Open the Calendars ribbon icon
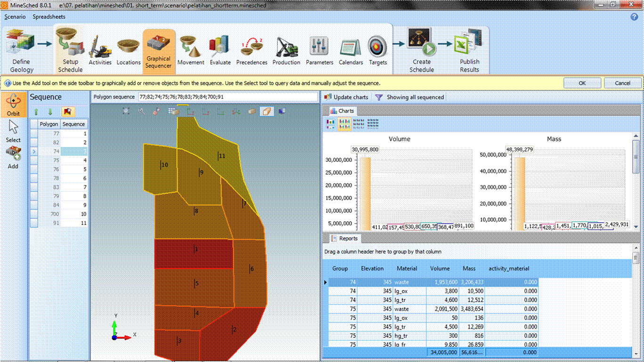 pos(351,47)
